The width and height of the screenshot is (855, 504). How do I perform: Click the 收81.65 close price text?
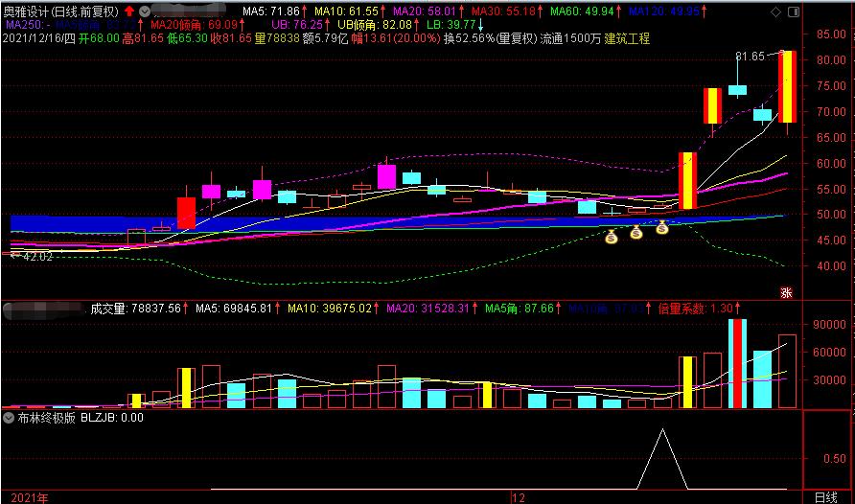(x=231, y=38)
